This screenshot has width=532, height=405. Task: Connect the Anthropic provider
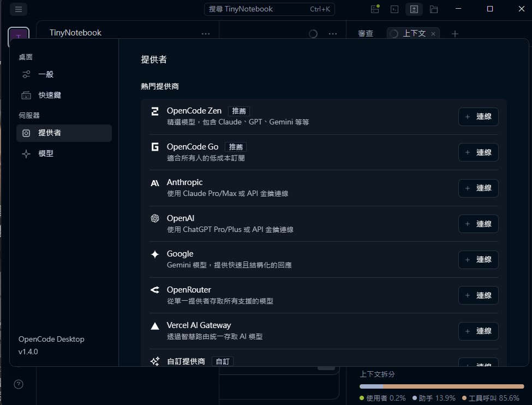coord(478,188)
